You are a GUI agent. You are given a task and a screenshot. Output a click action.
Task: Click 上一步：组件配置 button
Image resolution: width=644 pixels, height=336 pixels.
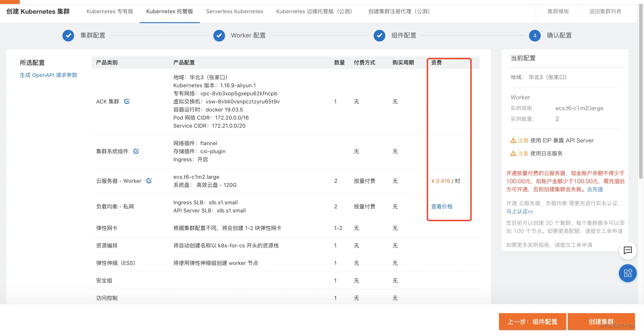point(532,321)
